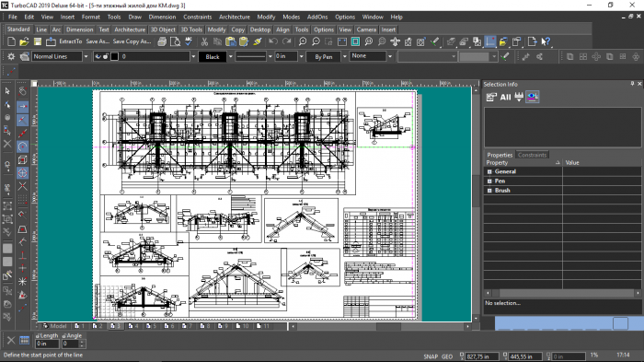The height and width of the screenshot is (362, 644).
Task: Open the Dimension menu
Action: (162, 17)
